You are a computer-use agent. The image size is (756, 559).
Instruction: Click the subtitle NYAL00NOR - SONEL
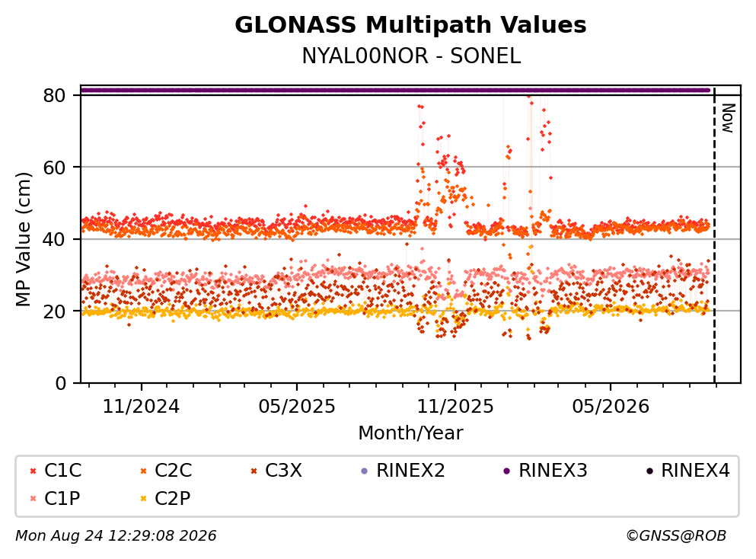411,56
